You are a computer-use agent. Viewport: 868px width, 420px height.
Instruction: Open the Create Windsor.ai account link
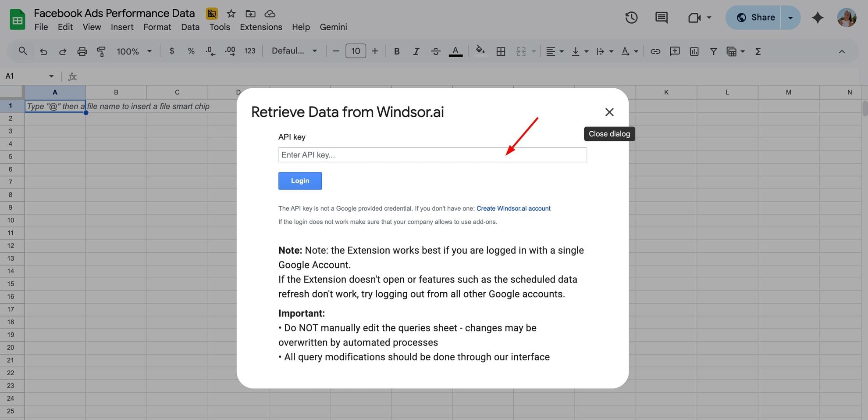513,208
